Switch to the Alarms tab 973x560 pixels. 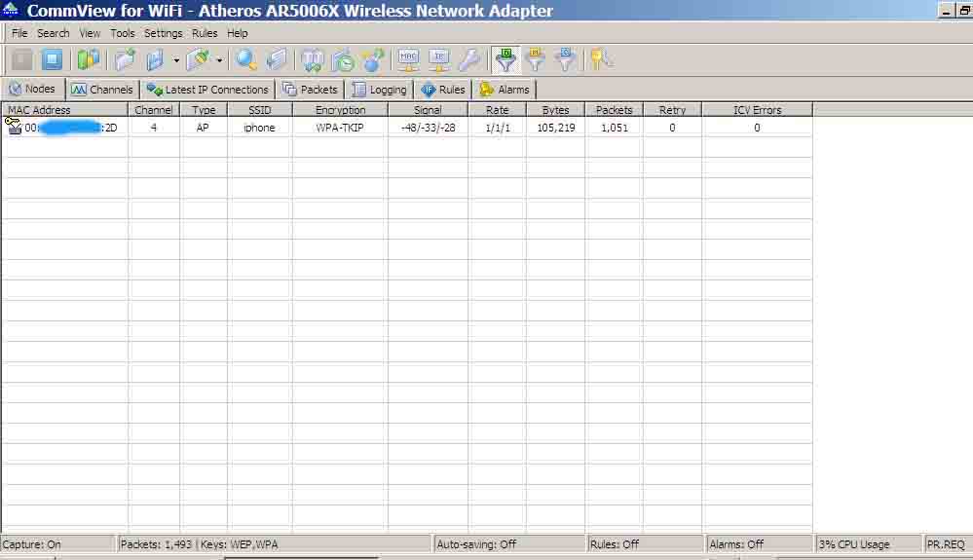(505, 90)
